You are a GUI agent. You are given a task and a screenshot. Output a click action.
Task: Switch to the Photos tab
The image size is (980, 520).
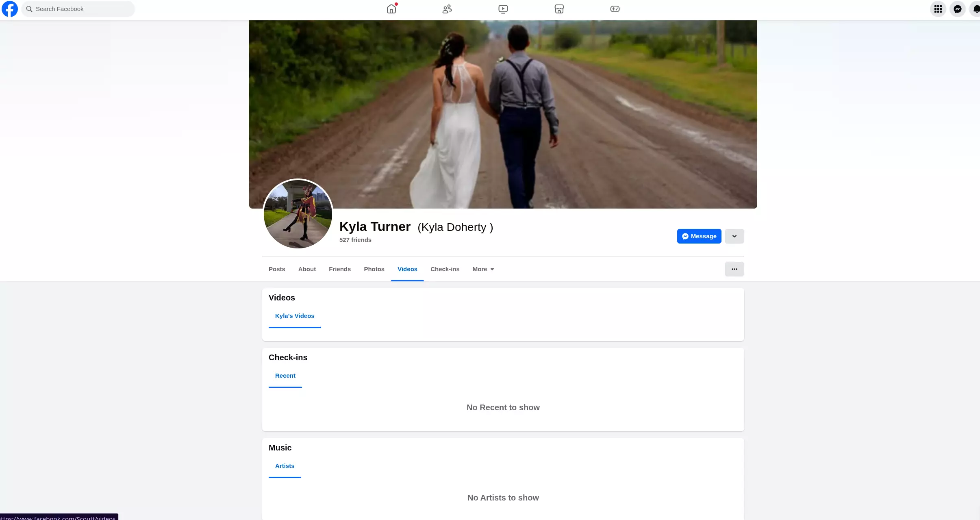click(374, 269)
